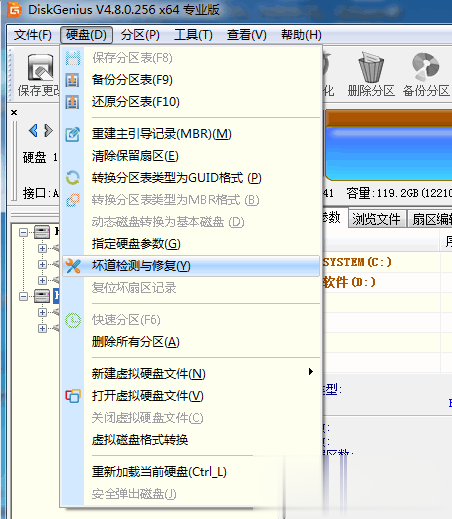Select the SYSTEM (C:) partition row
The height and width of the screenshot is (519, 452).
coord(387,262)
